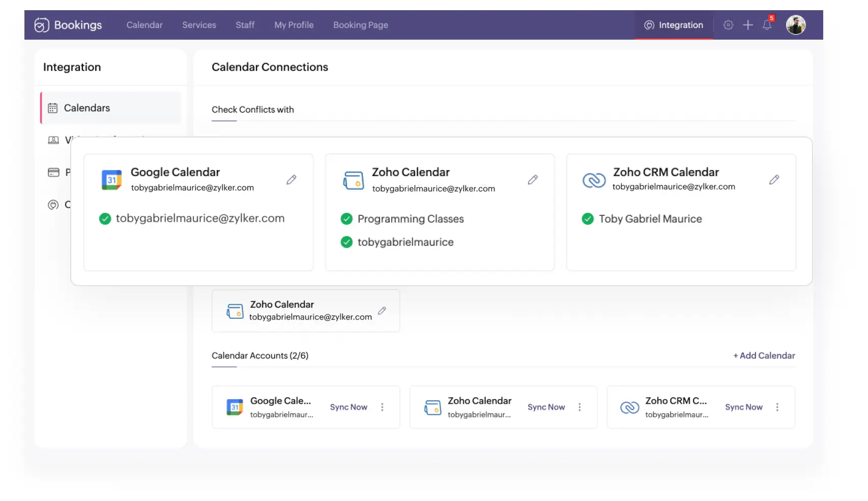The image size is (868, 501).
Task: Sync Now for Zoho CRM account
Action: [743, 407]
